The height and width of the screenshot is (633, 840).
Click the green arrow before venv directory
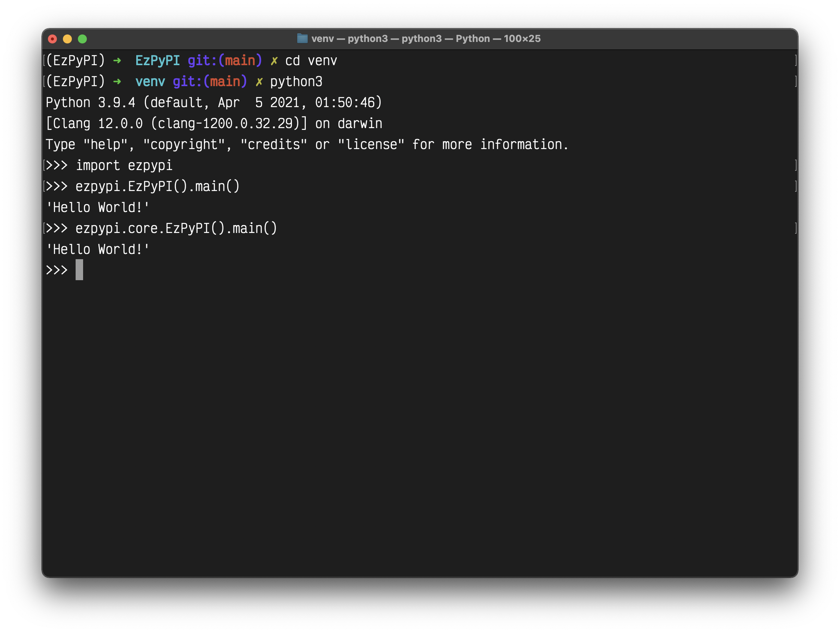tap(117, 82)
